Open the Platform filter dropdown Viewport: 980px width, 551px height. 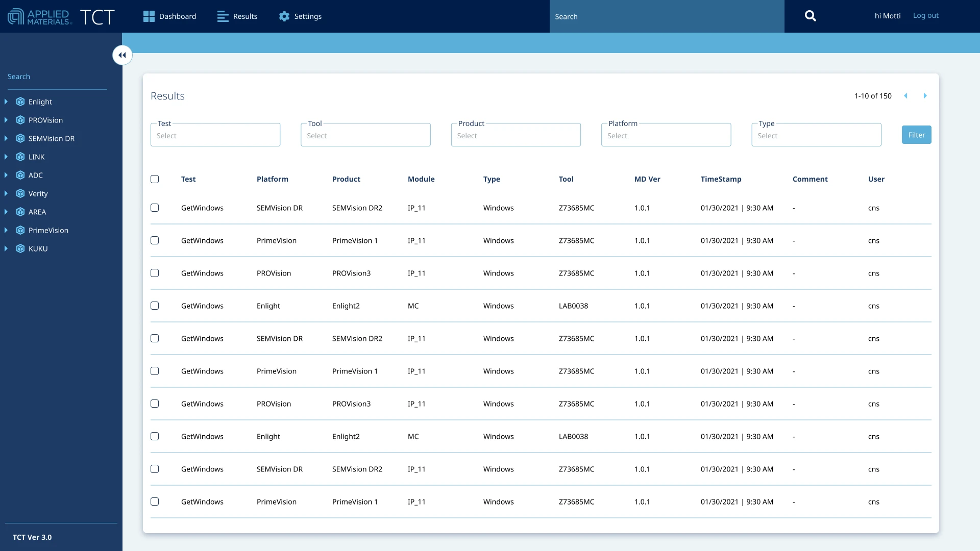pos(666,136)
